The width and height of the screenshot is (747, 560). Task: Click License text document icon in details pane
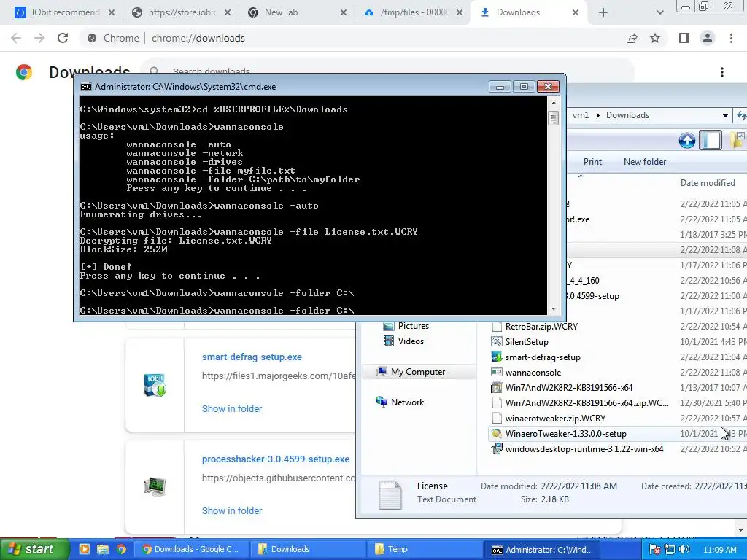(390, 495)
